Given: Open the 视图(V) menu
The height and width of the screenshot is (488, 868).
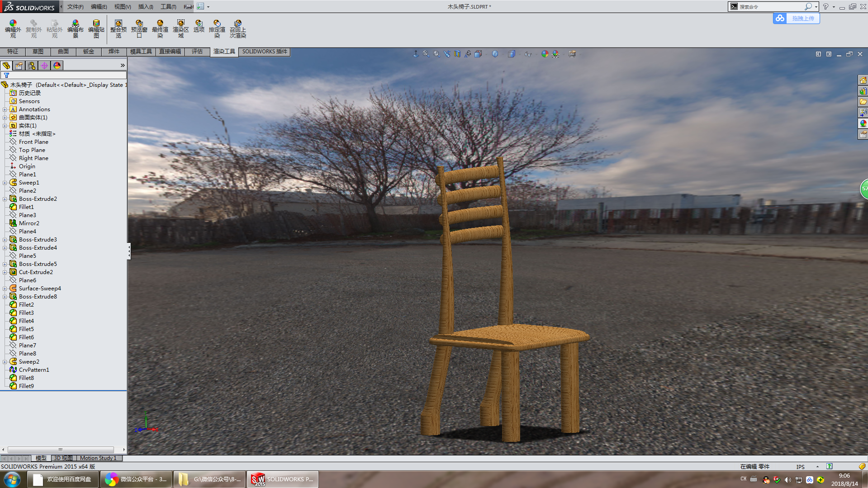Looking at the screenshot, I should (x=123, y=7).
